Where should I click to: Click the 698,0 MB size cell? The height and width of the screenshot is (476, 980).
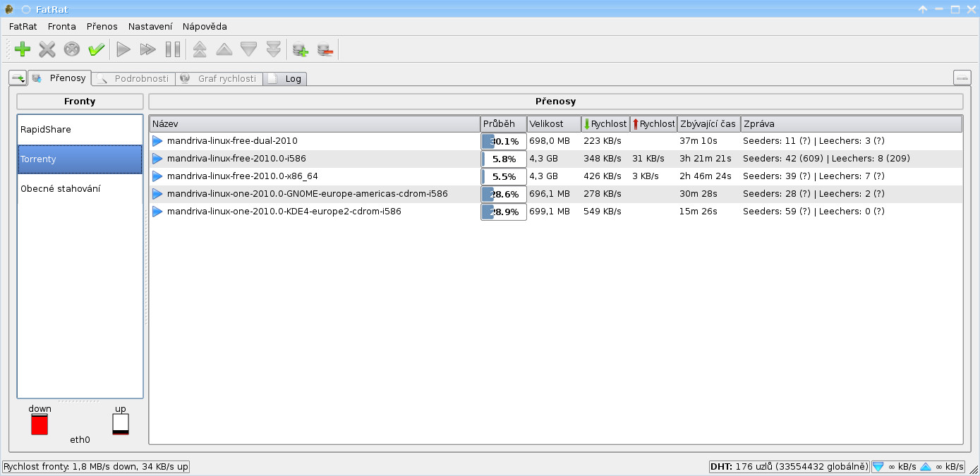coord(550,141)
